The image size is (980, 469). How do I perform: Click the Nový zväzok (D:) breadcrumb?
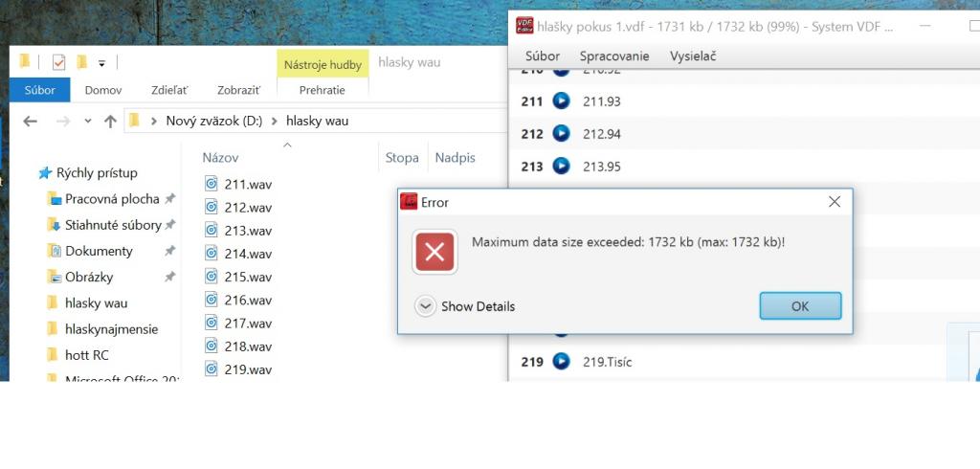pos(213,121)
